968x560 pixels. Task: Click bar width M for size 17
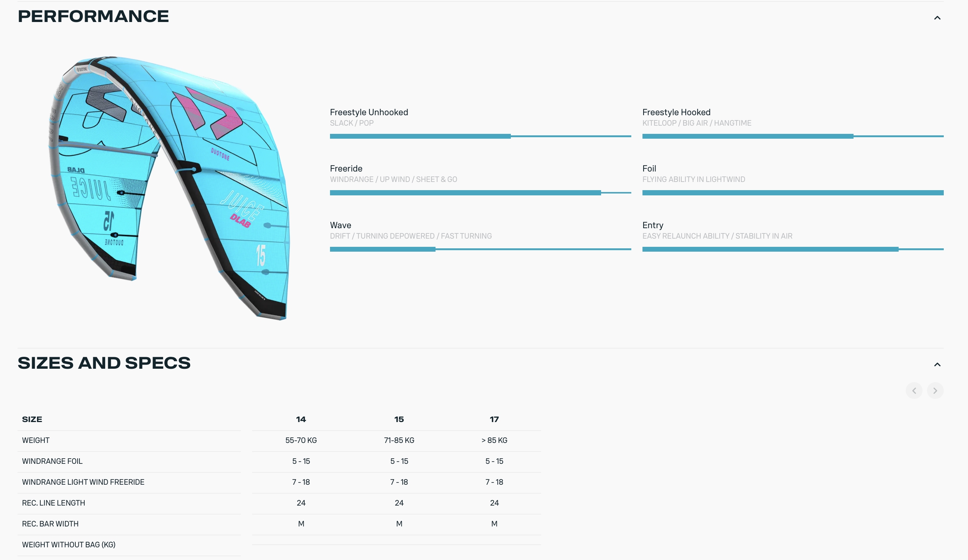point(494,524)
